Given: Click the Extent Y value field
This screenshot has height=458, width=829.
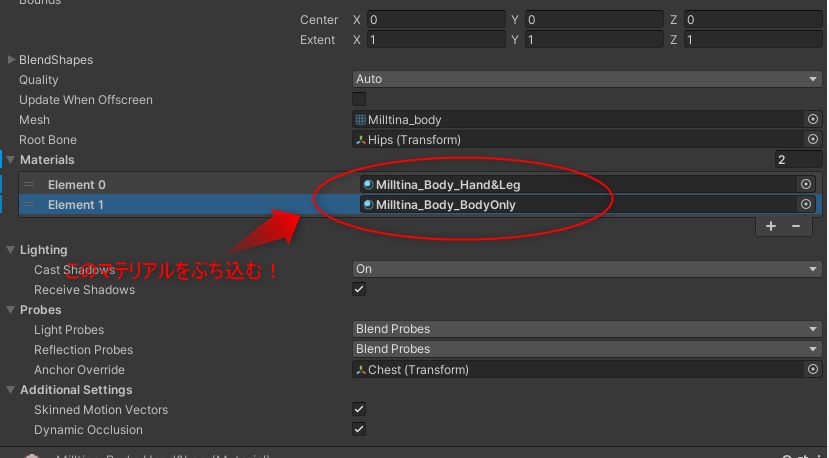Looking at the screenshot, I should click(594, 40).
